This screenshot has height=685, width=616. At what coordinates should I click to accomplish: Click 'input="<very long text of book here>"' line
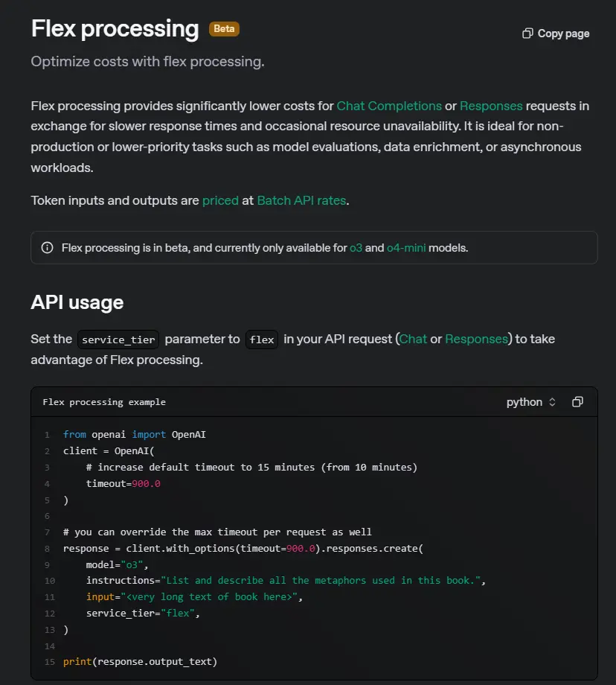[x=194, y=596]
